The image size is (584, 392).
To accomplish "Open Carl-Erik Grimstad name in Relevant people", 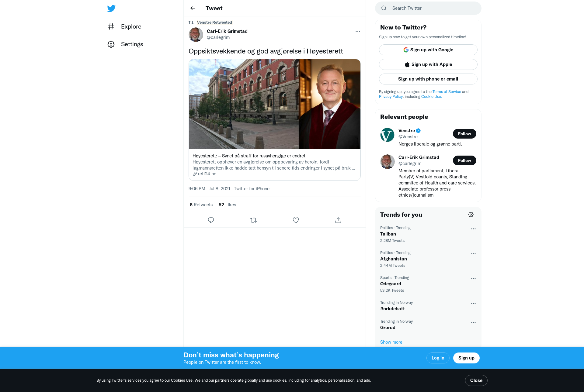I will 419,157.
